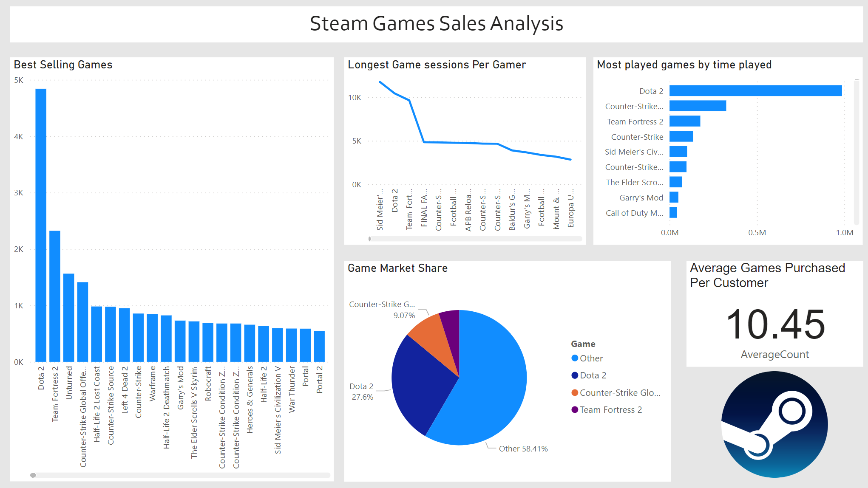Click the AverageCount card label
868x488 pixels.
pyautogui.click(x=774, y=355)
